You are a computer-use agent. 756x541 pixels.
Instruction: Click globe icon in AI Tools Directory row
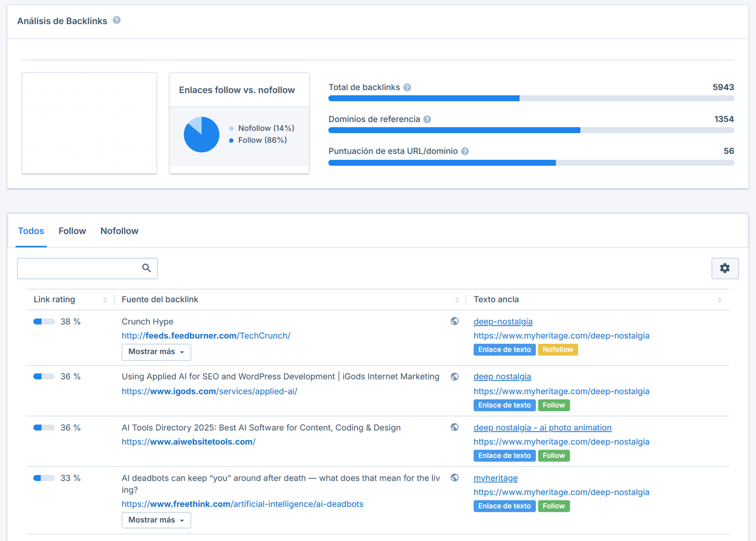point(455,427)
